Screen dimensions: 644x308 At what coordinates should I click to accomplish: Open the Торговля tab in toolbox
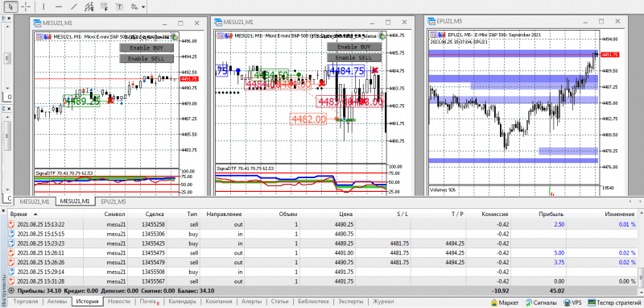[26, 302]
